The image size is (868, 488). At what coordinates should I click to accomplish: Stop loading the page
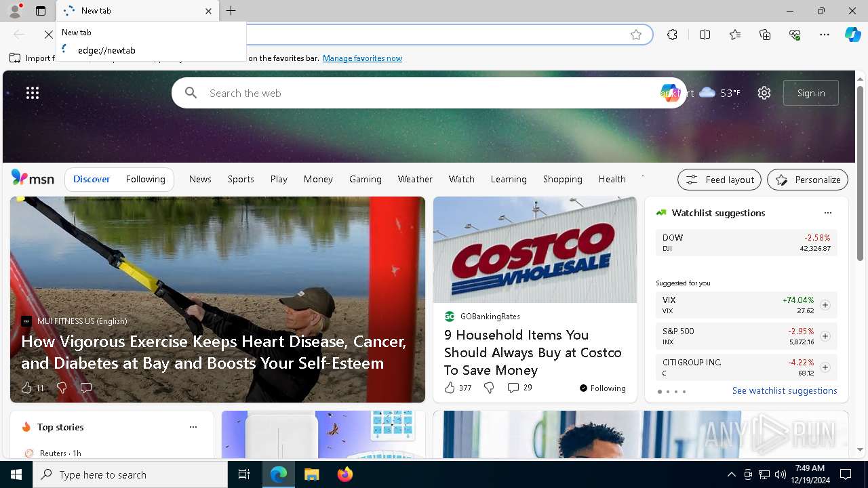[x=48, y=35]
